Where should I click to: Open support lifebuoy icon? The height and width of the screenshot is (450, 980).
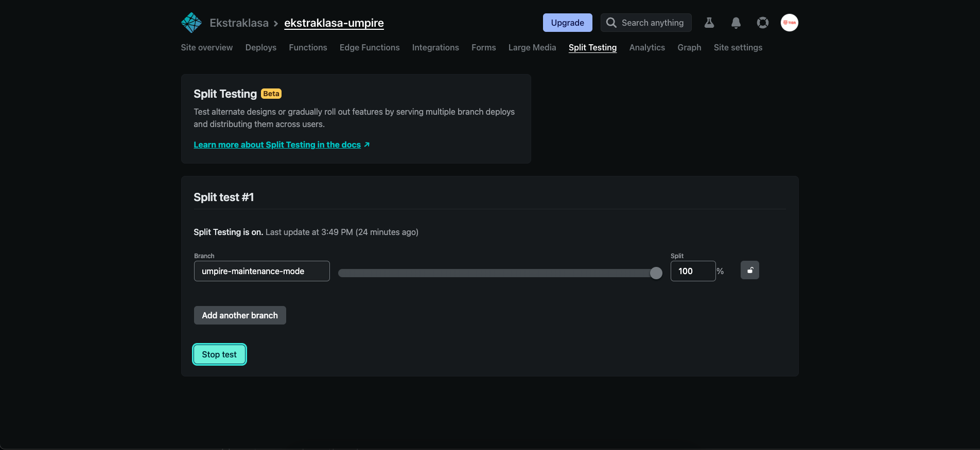[763, 23]
